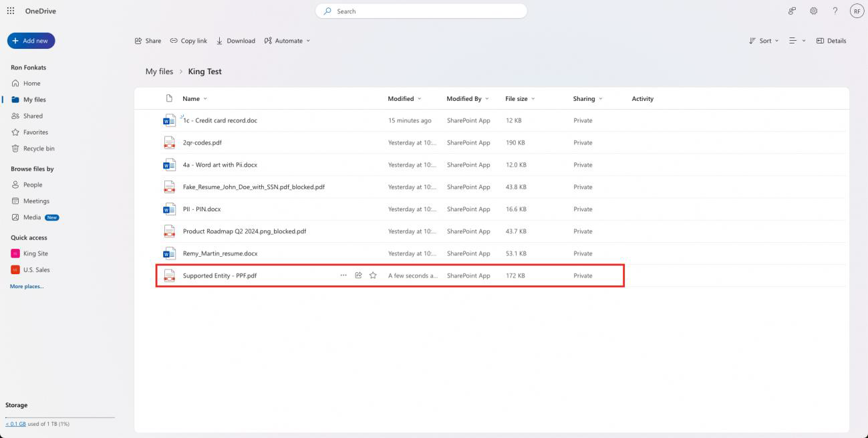Click the magnifier icon in the search box
The image size is (868, 438).
click(x=327, y=11)
